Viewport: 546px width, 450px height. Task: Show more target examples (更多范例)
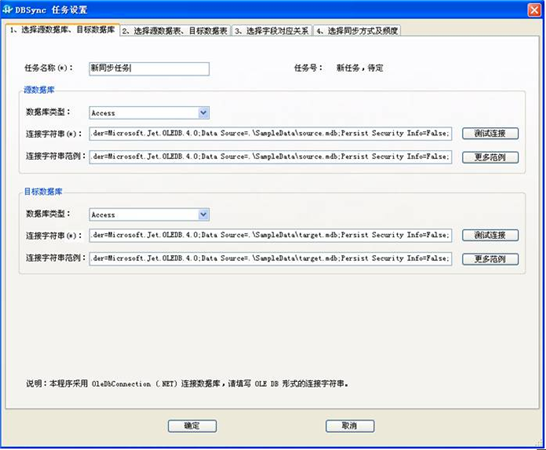tap(490, 259)
